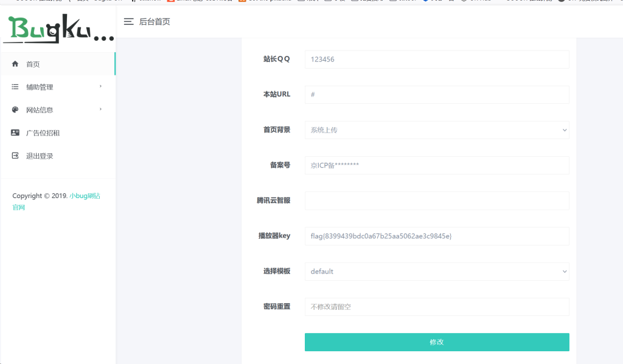Select 退出登录 to log out
623x364 pixels.
coord(40,156)
